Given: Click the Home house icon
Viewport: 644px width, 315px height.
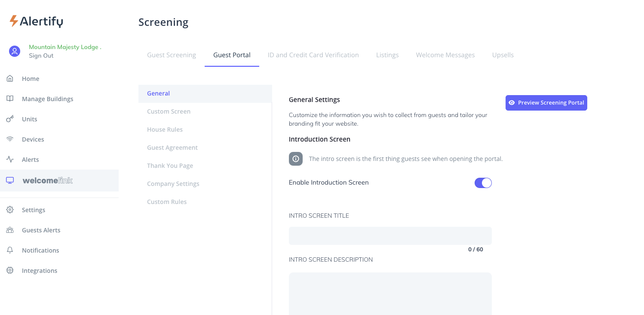Looking at the screenshot, I should tap(10, 79).
